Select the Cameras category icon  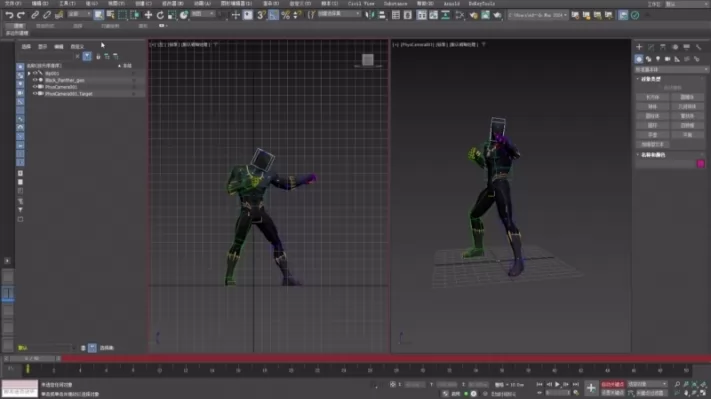[667, 59]
